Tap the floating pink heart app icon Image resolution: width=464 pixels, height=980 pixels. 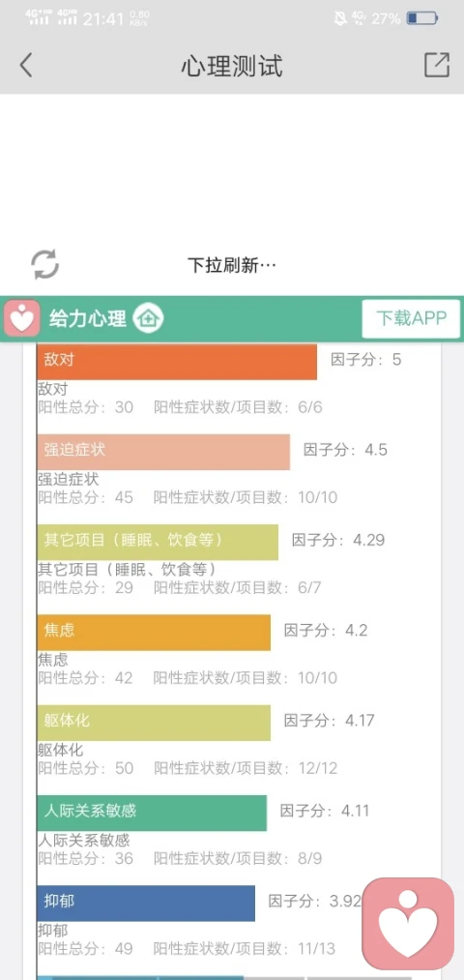408,924
